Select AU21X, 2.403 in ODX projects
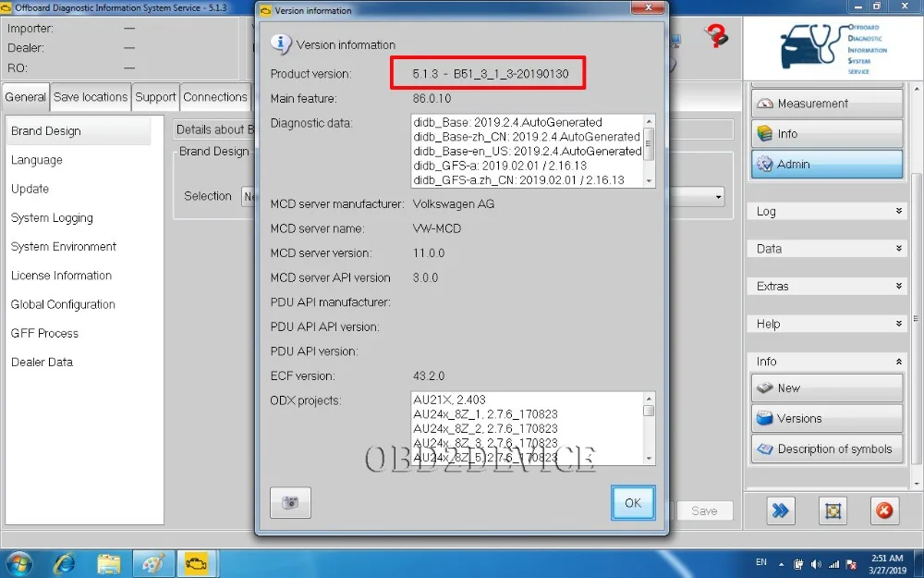924x578 pixels. click(x=449, y=400)
